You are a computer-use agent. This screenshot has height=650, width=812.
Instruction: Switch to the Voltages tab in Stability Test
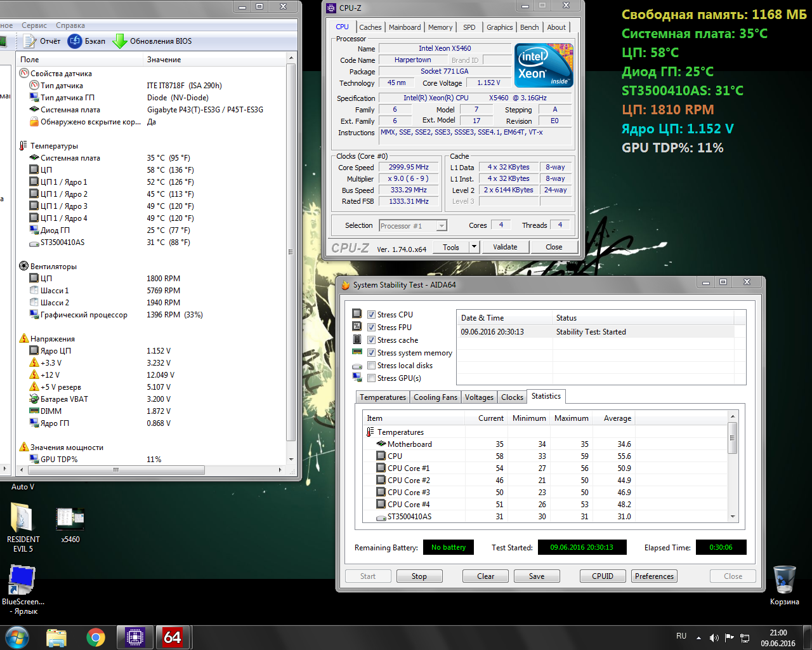(479, 397)
